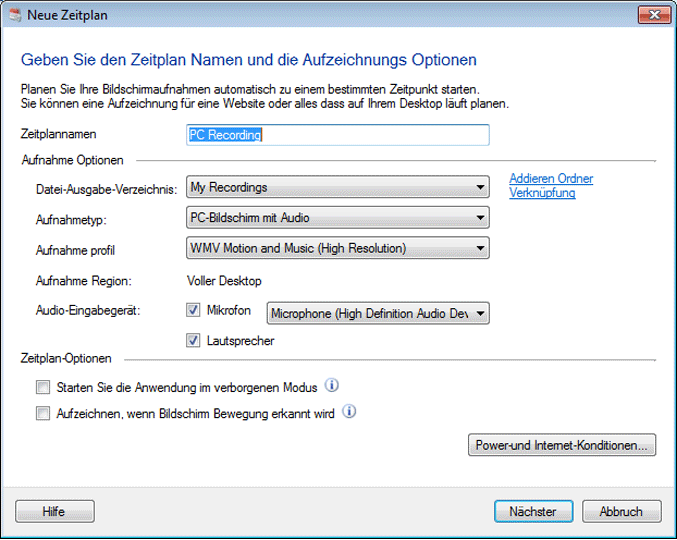Enable recording when Bildschirm Bewegung is detected

[x=42, y=412]
